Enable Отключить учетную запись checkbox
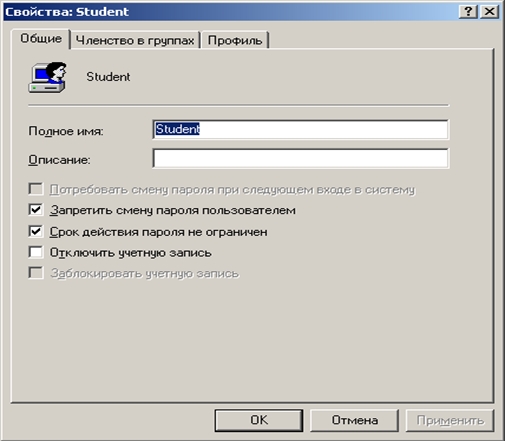Viewport: 505px width, 441px height. pos(36,252)
